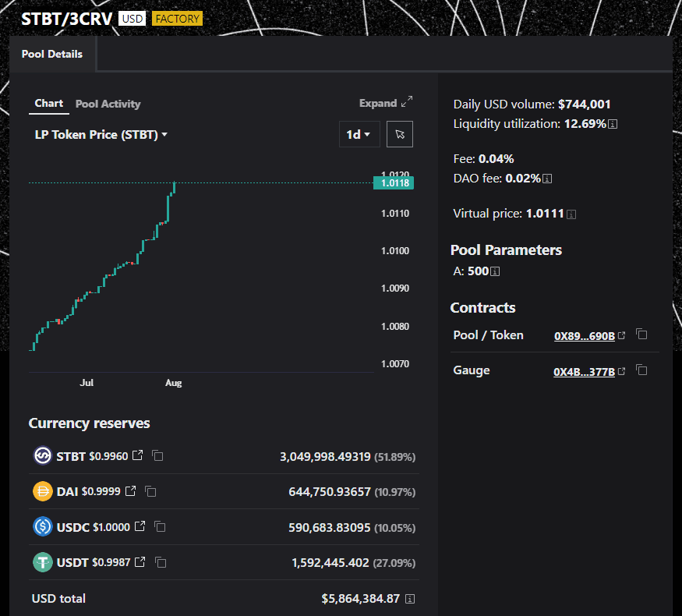This screenshot has width=682, height=616.
Task: Click the STBT reserve amount 3,049,998.49319
Action: (325, 457)
